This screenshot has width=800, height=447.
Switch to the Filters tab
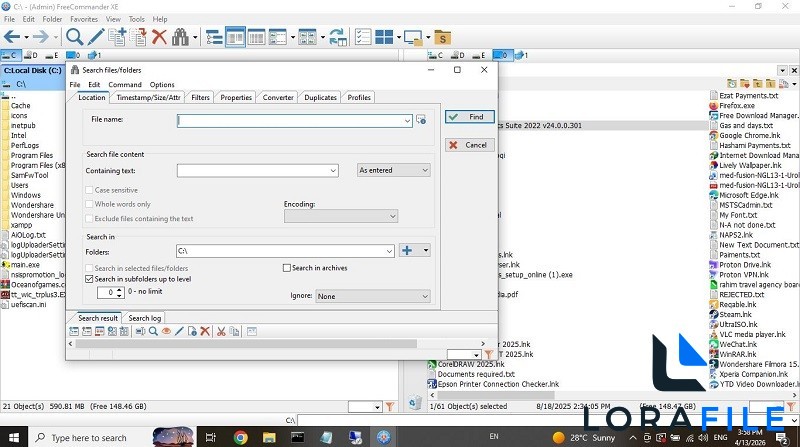[x=201, y=97]
